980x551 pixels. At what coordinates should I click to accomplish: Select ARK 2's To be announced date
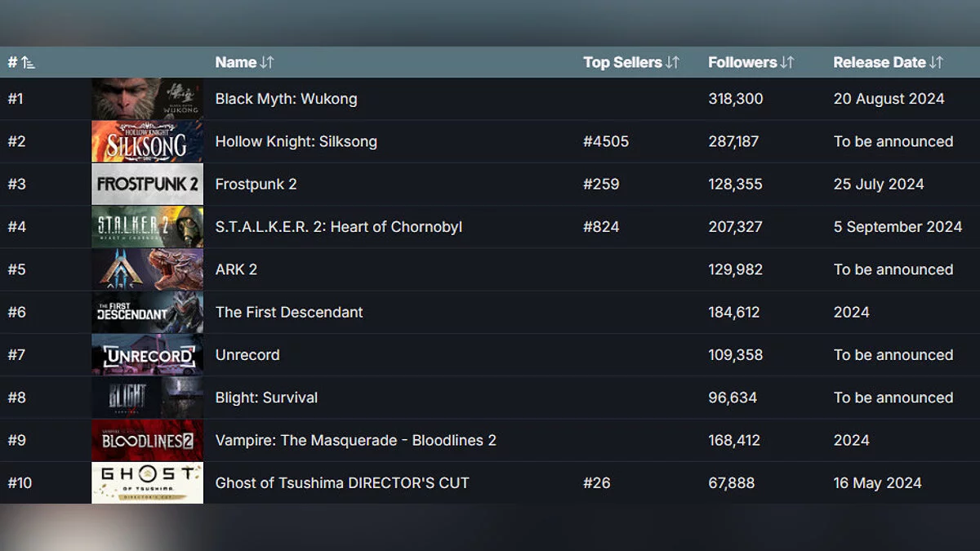pos(893,269)
